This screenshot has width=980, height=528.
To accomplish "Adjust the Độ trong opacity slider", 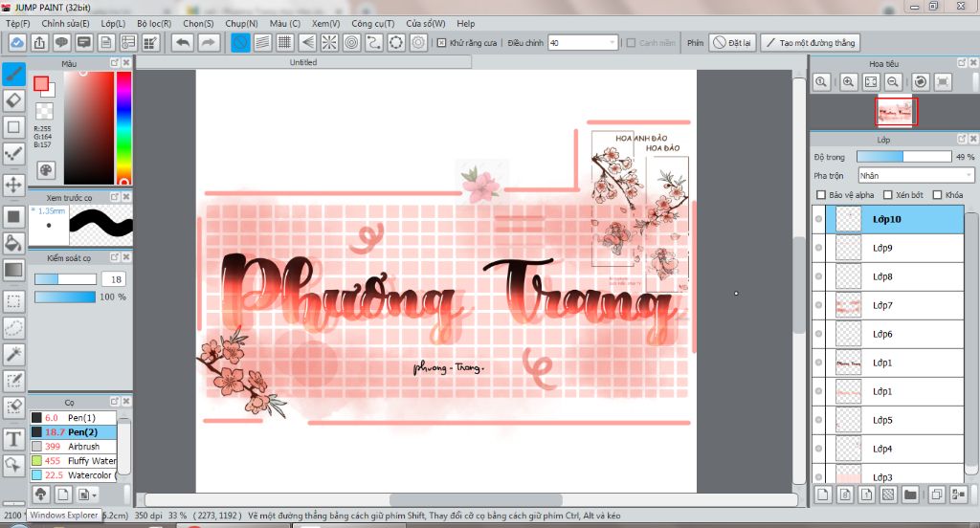I will [903, 156].
